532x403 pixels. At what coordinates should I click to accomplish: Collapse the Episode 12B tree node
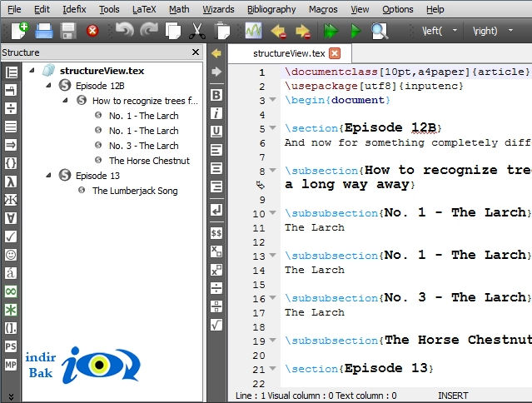[48, 86]
